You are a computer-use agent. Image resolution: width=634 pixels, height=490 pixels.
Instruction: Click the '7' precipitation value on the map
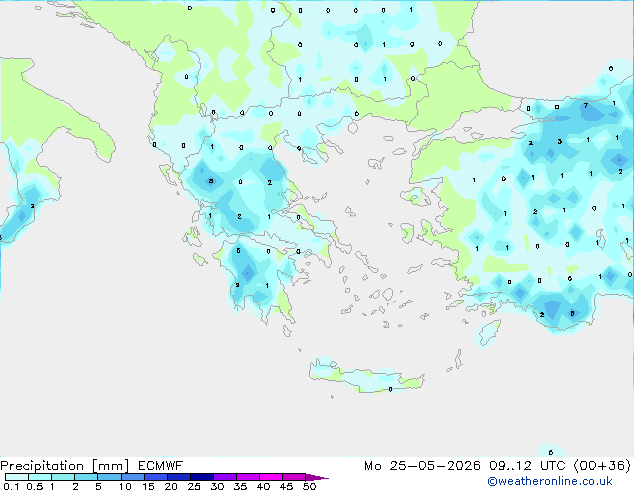pos(585,106)
